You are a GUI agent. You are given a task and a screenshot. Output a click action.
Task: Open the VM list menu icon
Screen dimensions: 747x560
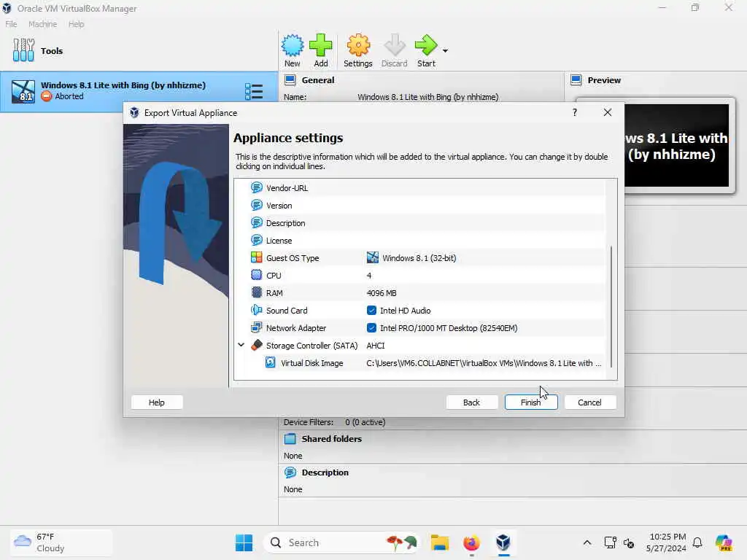[253, 91]
